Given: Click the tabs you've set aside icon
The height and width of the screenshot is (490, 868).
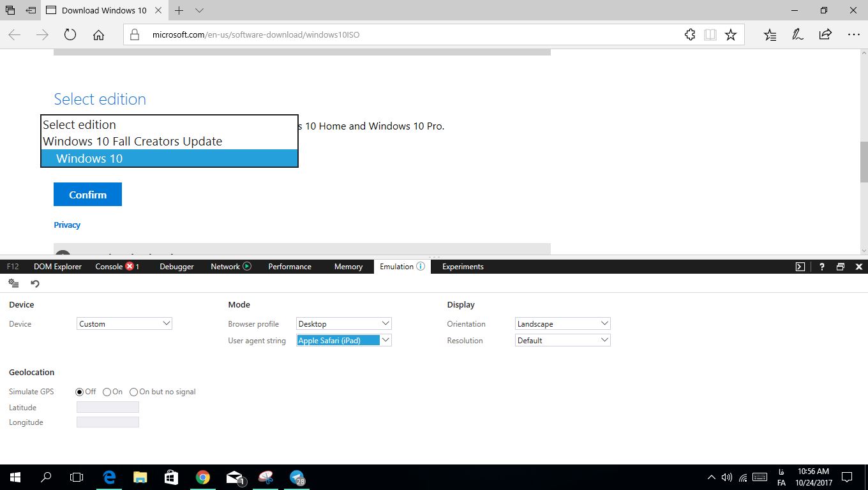Looking at the screenshot, I should coord(10,10).
